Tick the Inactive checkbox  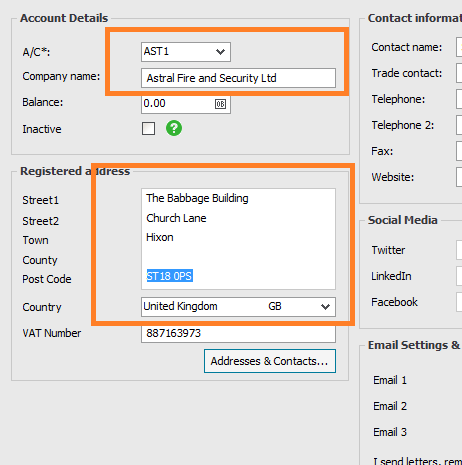148,128
